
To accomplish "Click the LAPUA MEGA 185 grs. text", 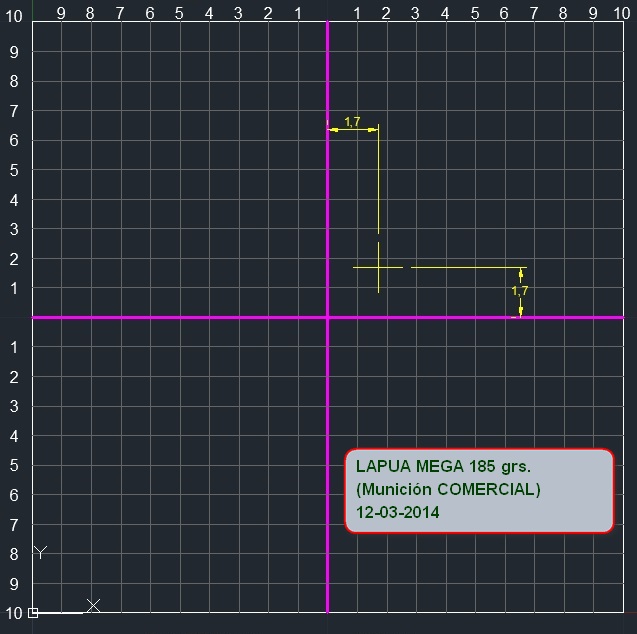I will pos(443,467).
